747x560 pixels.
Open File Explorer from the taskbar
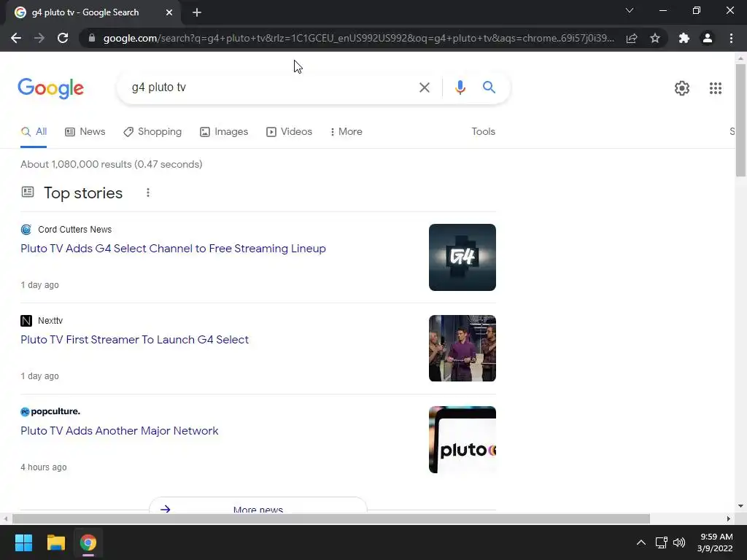click(55, 542)
